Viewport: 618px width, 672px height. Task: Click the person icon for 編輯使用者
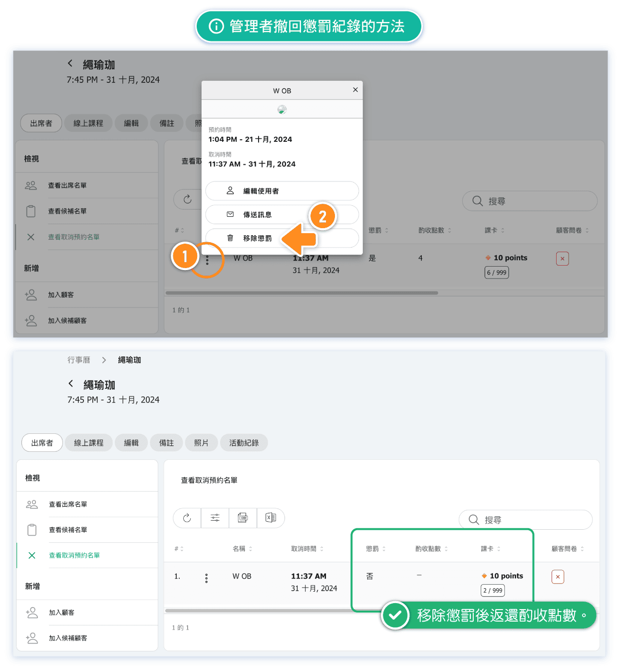[x=230, y=191]
